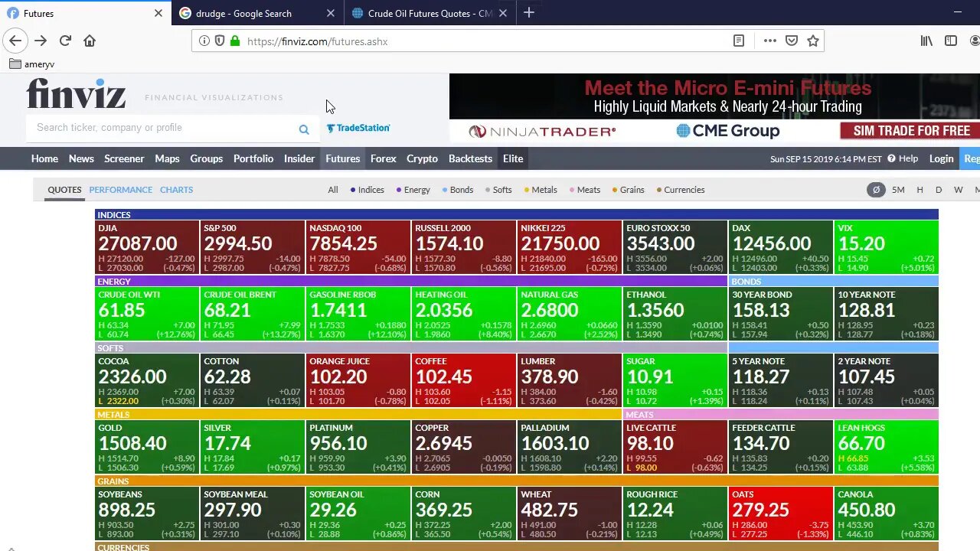Open the ameryv bookmarks folder
Viewport: 980px width, 551px height.
pyautogui.click(x=31, y=64)
